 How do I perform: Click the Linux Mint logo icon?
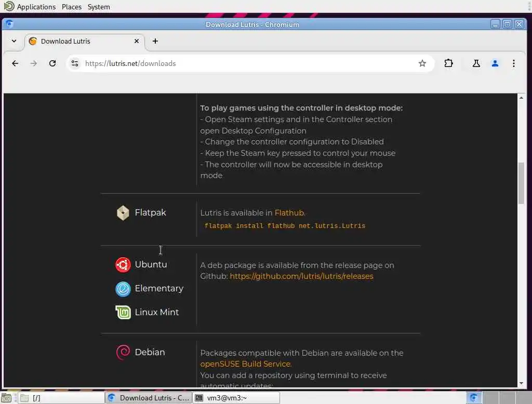[123, 313]
